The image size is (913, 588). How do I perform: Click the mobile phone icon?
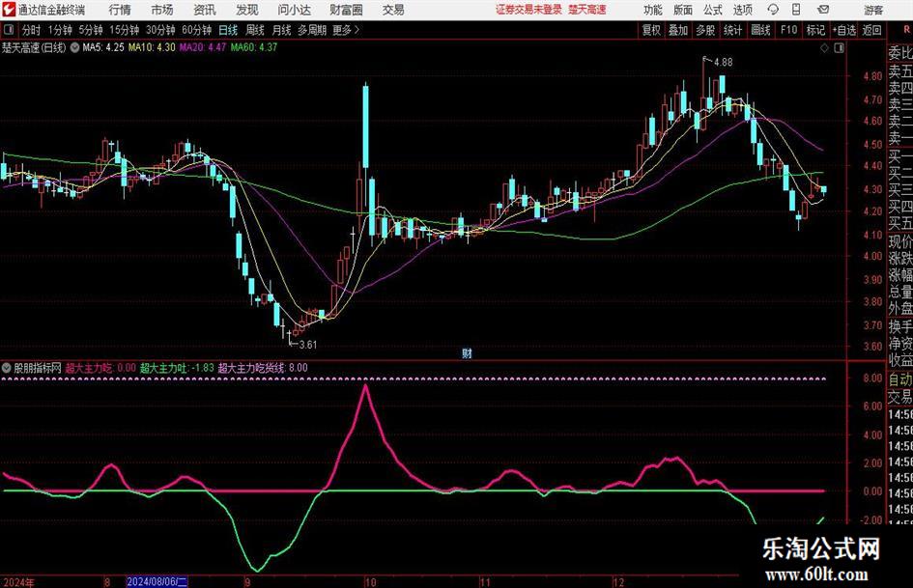[796, 10]
